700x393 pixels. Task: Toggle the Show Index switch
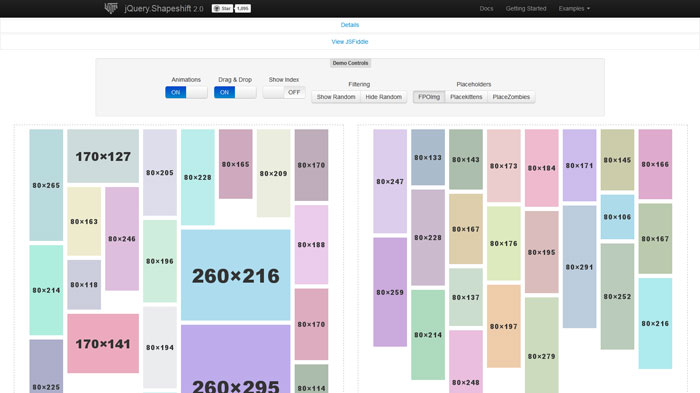[x=284, y=92]
